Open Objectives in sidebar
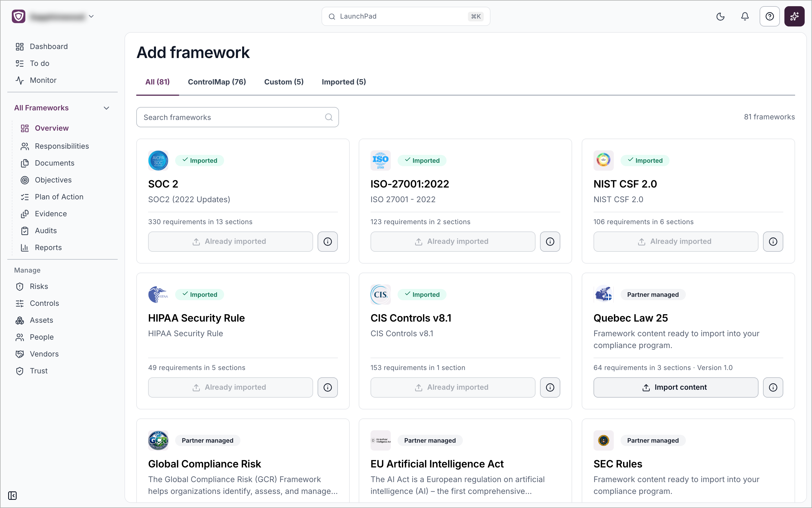 [x=46, y=180]
